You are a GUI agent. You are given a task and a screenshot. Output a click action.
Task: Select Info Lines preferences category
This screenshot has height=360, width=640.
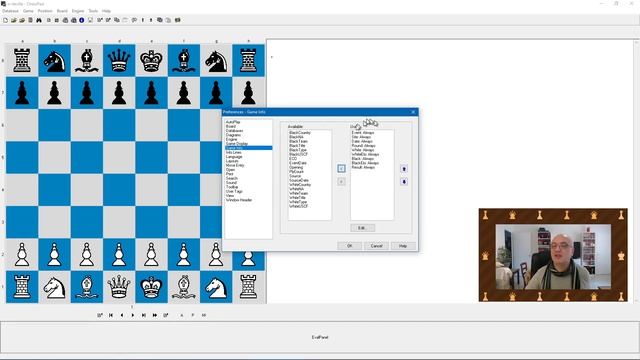pyautogui.click(x=233, y=152)
